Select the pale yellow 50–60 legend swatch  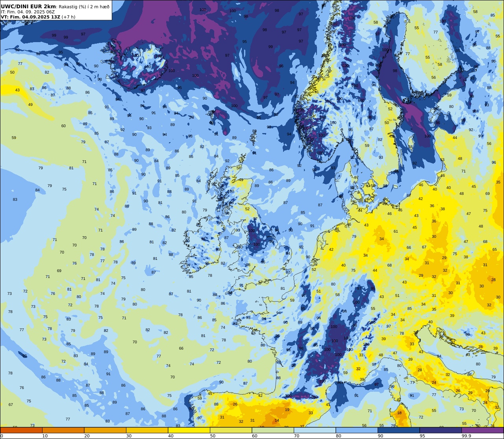231,430
